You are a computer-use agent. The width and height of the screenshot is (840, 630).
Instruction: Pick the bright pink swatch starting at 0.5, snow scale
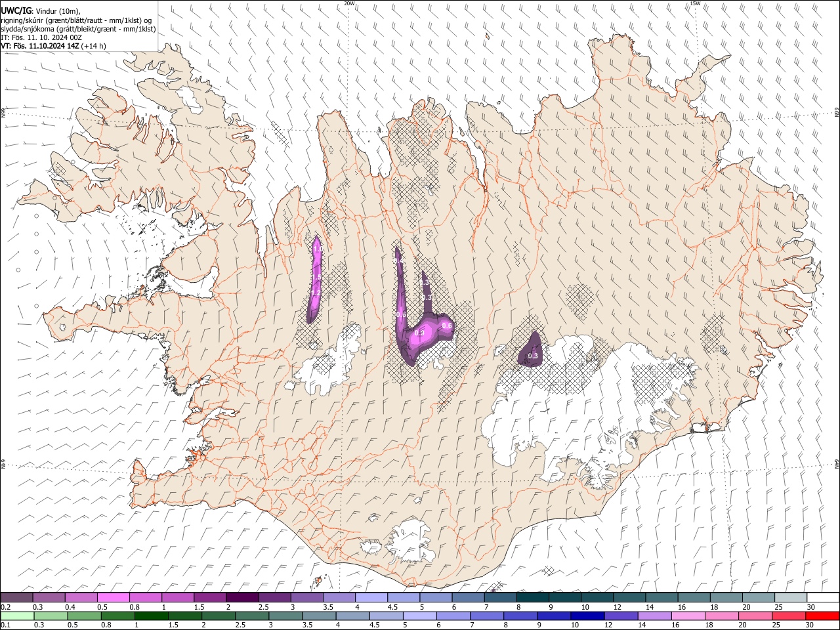pyautogui.click(x=113, y=597)
